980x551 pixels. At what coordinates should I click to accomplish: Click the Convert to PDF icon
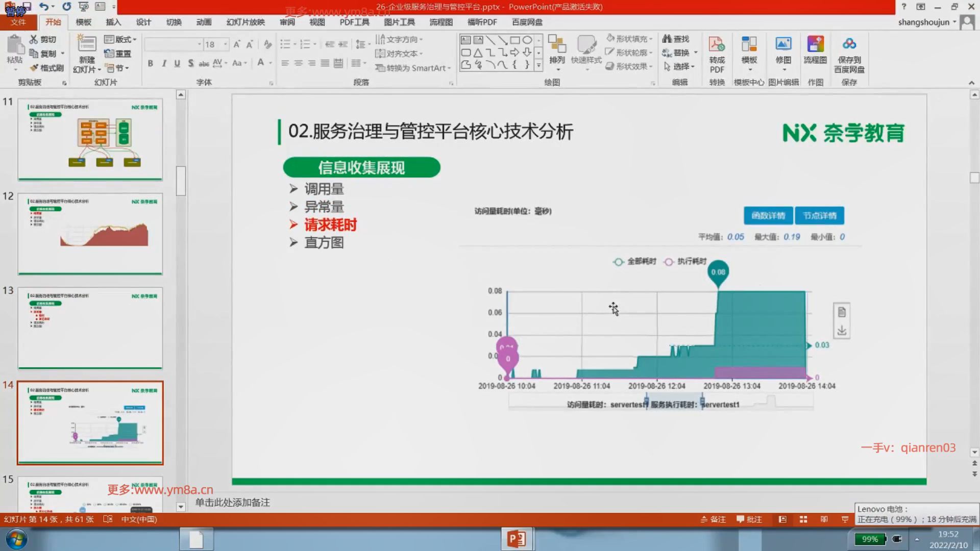point(717,45)
